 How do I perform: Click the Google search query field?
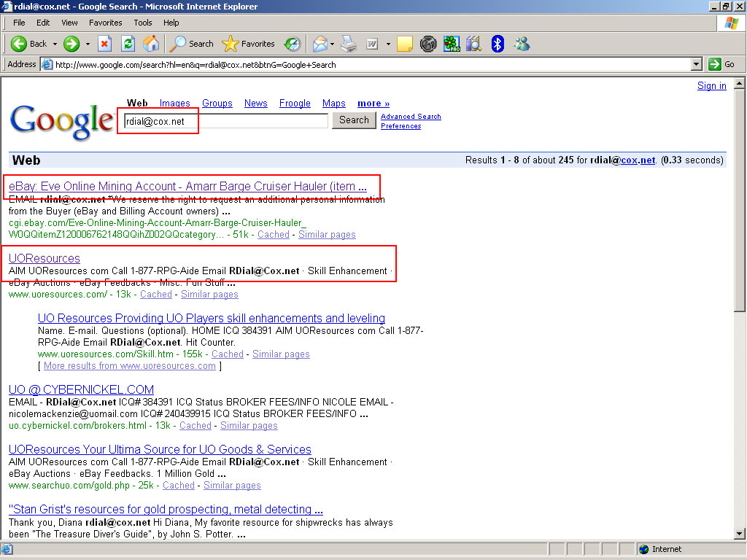226,121
